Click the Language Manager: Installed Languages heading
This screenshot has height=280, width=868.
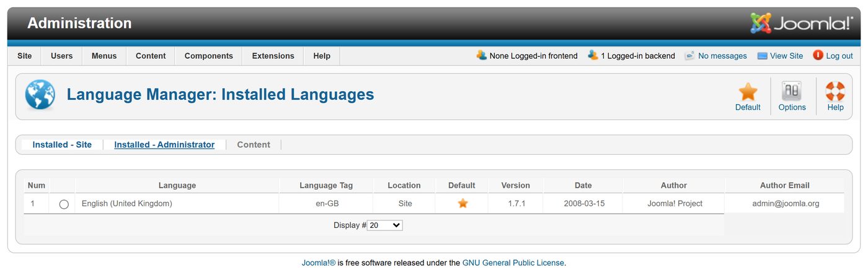pos(221,94)
